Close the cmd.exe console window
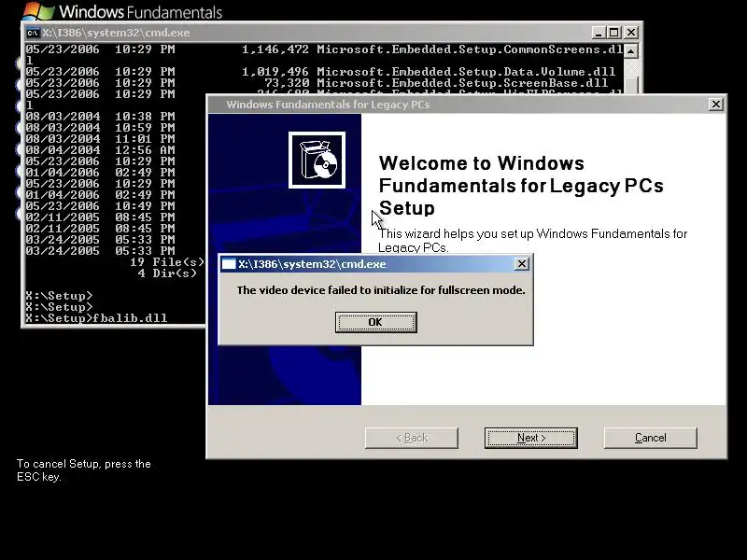This screenshot has width=747, height=560. [631, 33]
